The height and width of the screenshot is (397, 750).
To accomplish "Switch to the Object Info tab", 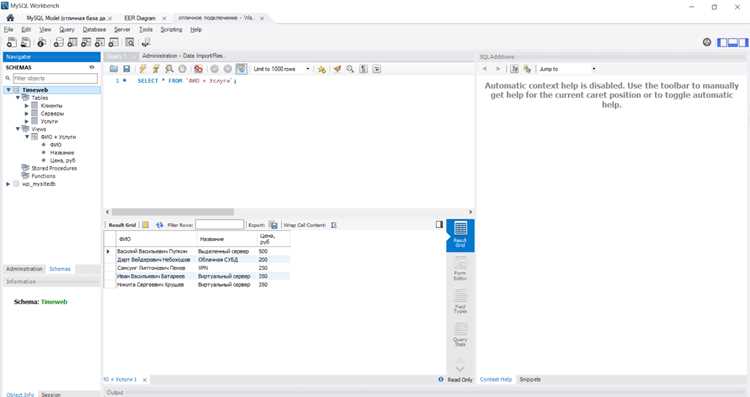I will (x=20, y=394).
